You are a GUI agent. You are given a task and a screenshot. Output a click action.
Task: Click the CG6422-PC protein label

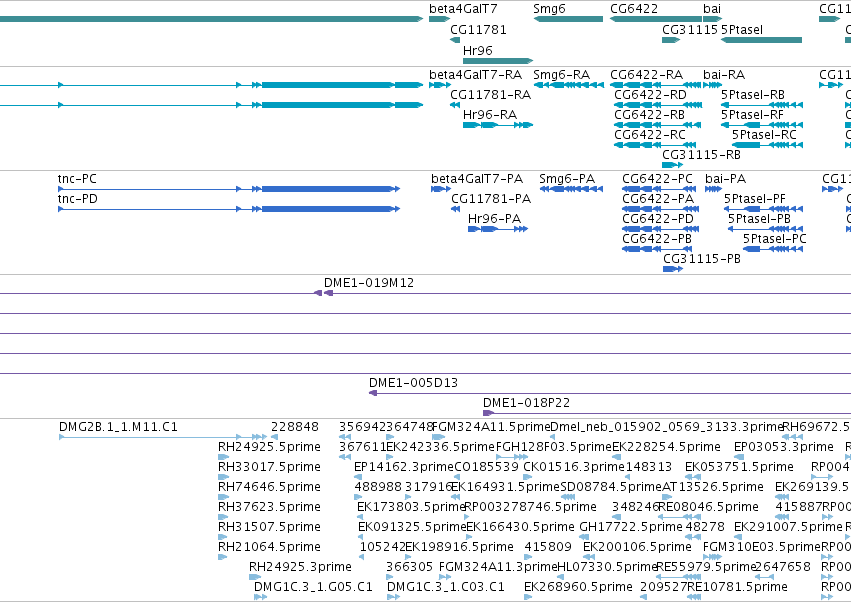(657, 179)
